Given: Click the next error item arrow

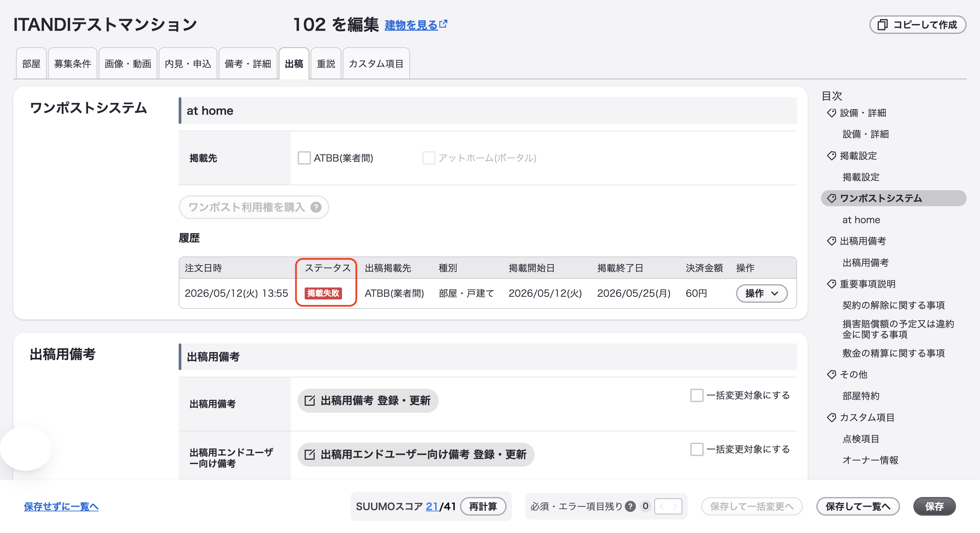Looking at the screenshot, I should (675, 507).
